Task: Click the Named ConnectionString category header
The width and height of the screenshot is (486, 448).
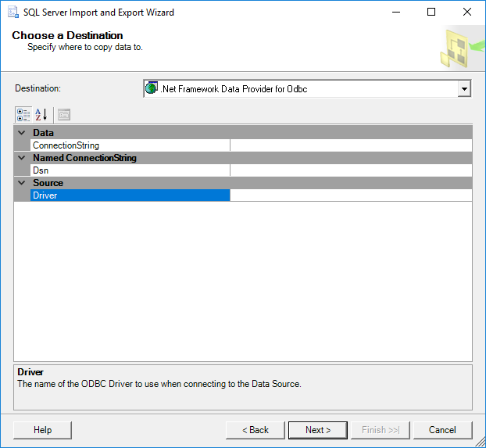Action: [243, 158]
